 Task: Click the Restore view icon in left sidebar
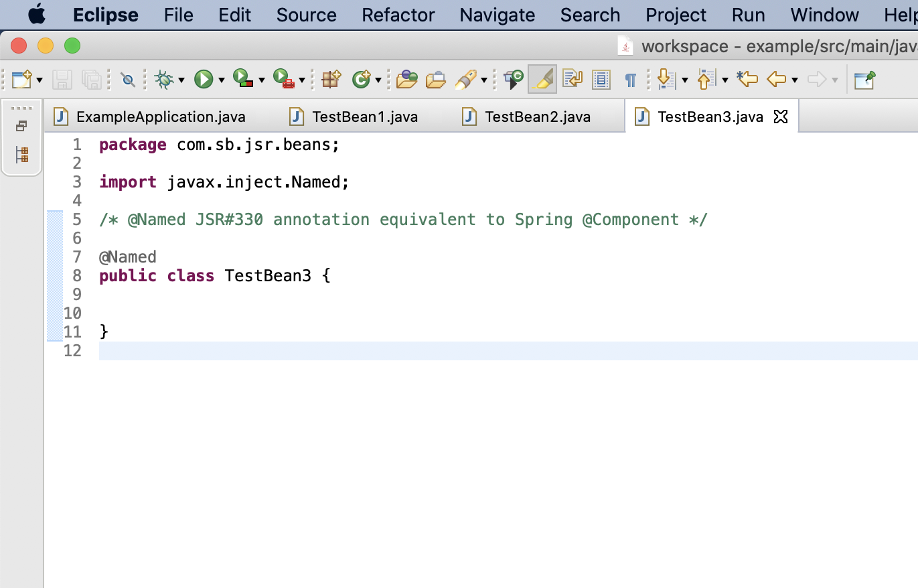coord(21,126)
